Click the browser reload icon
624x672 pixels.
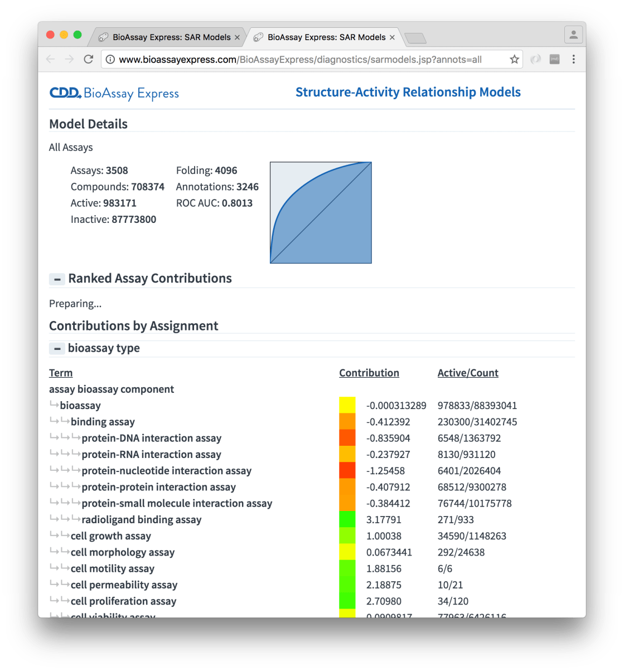tap(88, 59)
